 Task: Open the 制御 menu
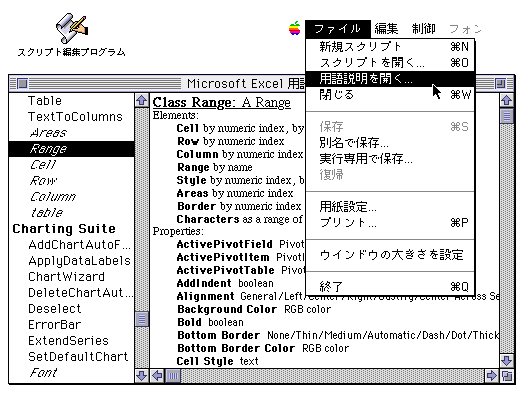click(423, 29)
